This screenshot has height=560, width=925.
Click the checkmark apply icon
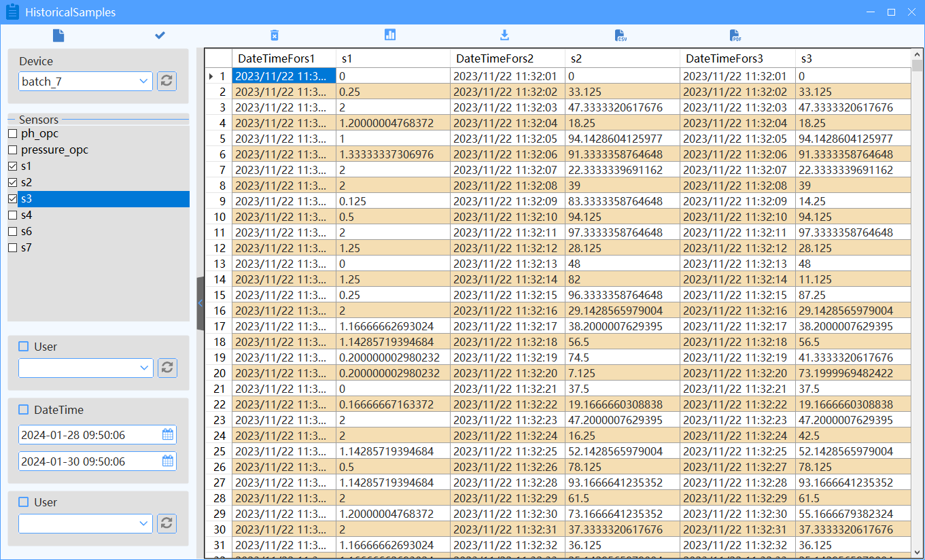[x=160, y=35]
